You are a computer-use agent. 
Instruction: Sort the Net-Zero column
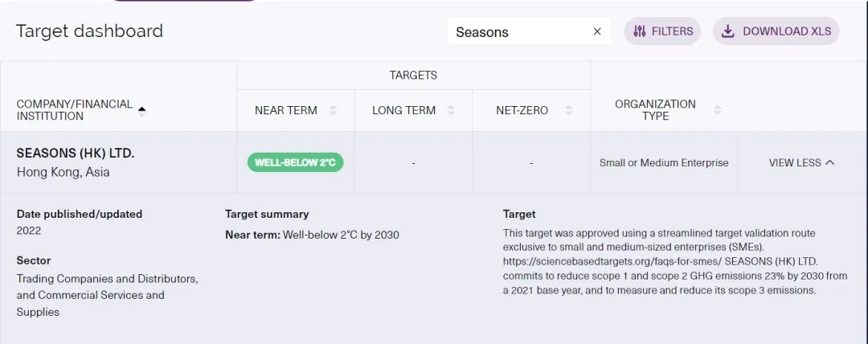[569, 110]
